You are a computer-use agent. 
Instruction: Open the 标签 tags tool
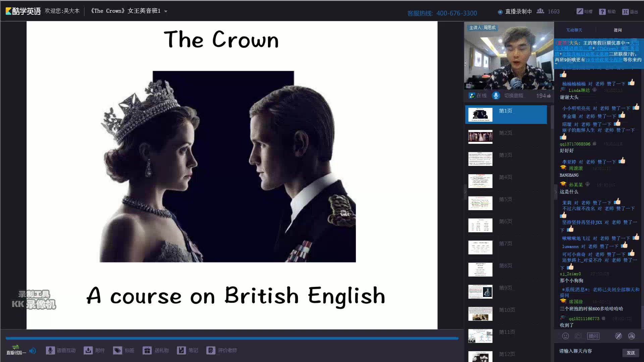[124, 350]
